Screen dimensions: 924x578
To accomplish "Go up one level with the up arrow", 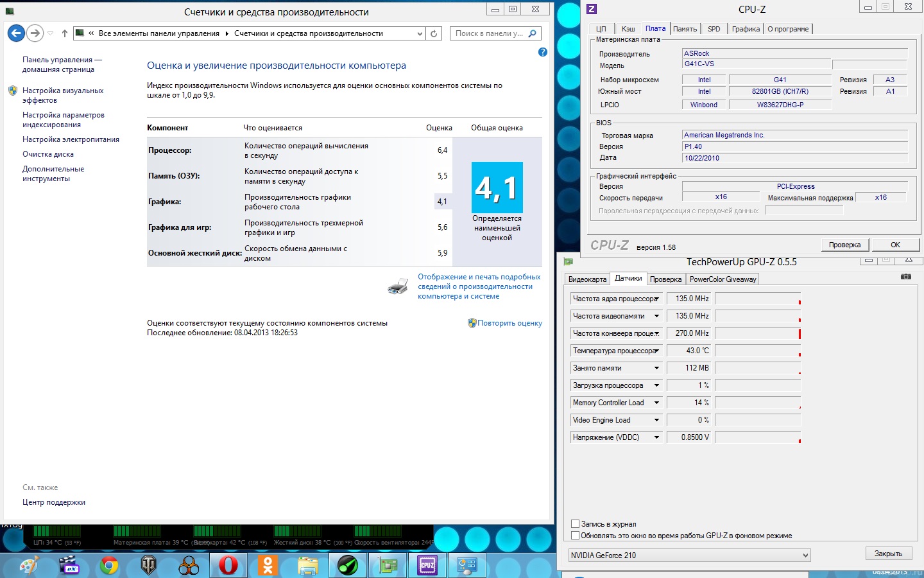I will click(65, 33).
